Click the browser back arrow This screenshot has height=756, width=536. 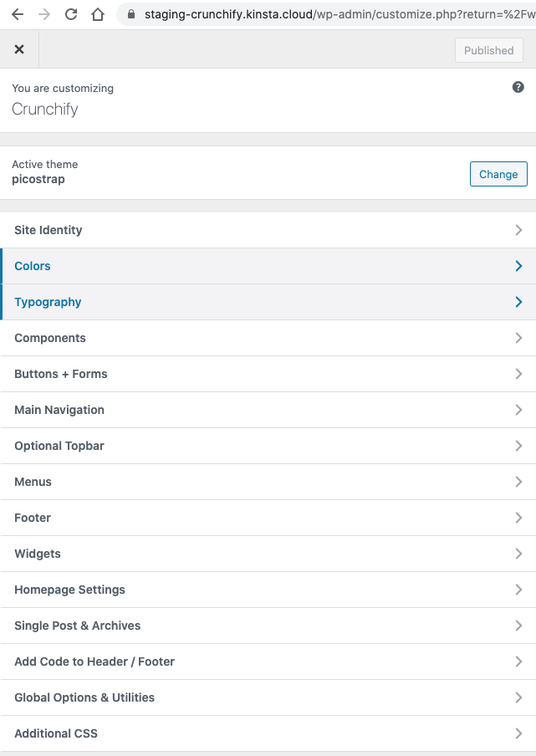pos(18,14)
